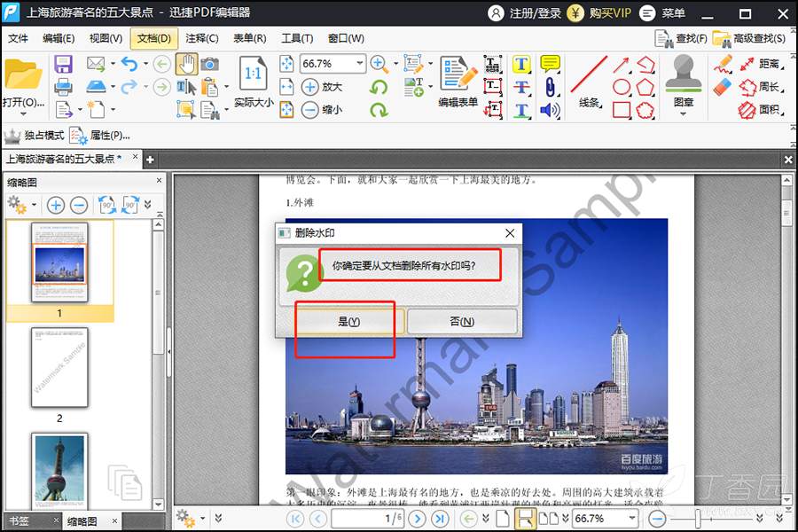Screen dimensions: 798x532
Task: Open the 视图(V) menu
Action: tap(106, 39)
